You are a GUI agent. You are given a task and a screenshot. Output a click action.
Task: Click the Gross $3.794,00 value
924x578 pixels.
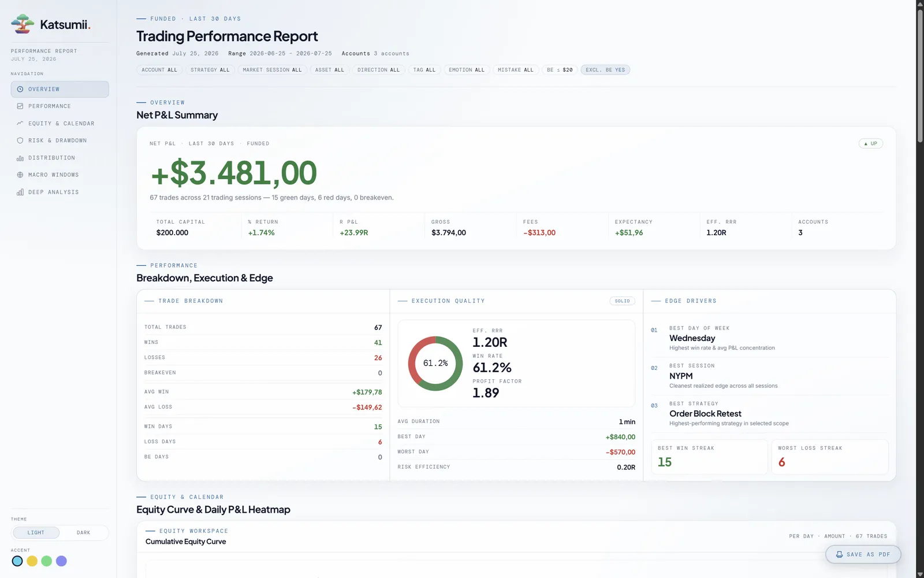point(449,233)
